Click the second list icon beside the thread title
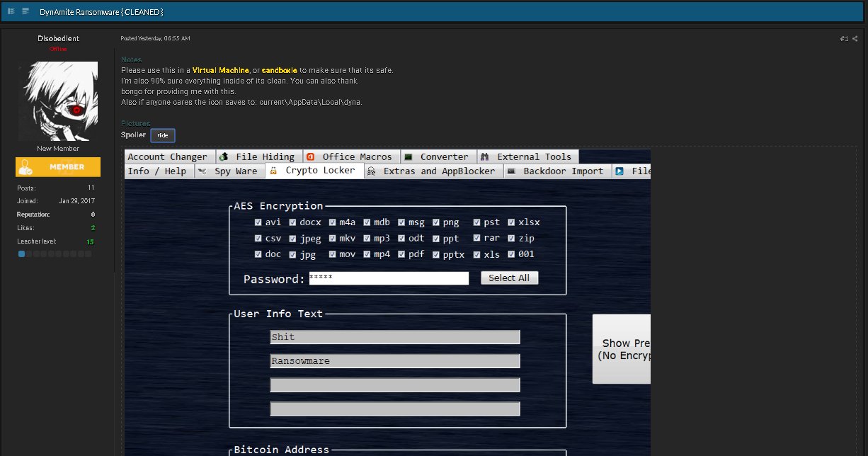The height and width of the screenshot is (456, 868). 25,11
